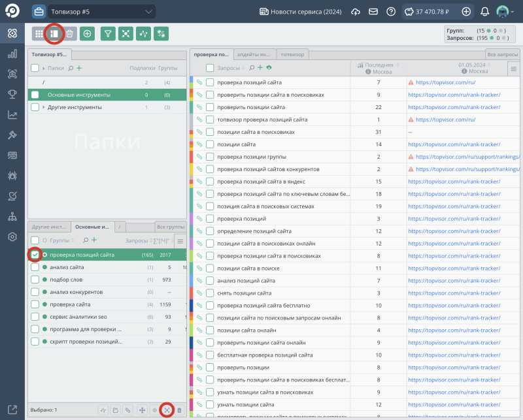The height and width of the screenshot is (420, 523).
Task: Open the user avatar account menu
Action: (x=503, y=12)
